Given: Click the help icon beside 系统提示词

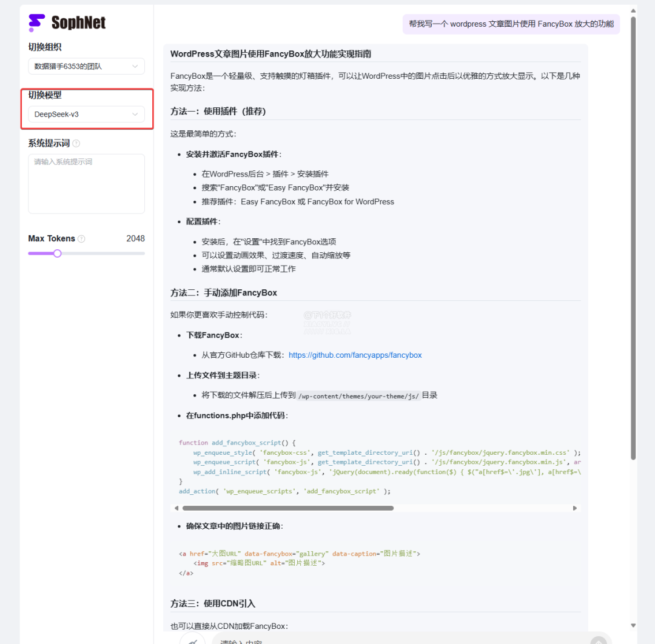Looking at the screenshot, I should point(76,144).
